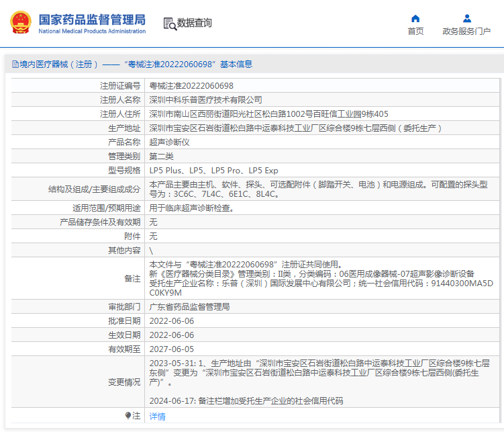The image size is (504, 432).
Task: Click the 批准日期 label
Action: pyautogui.click(x=124, y=321)
